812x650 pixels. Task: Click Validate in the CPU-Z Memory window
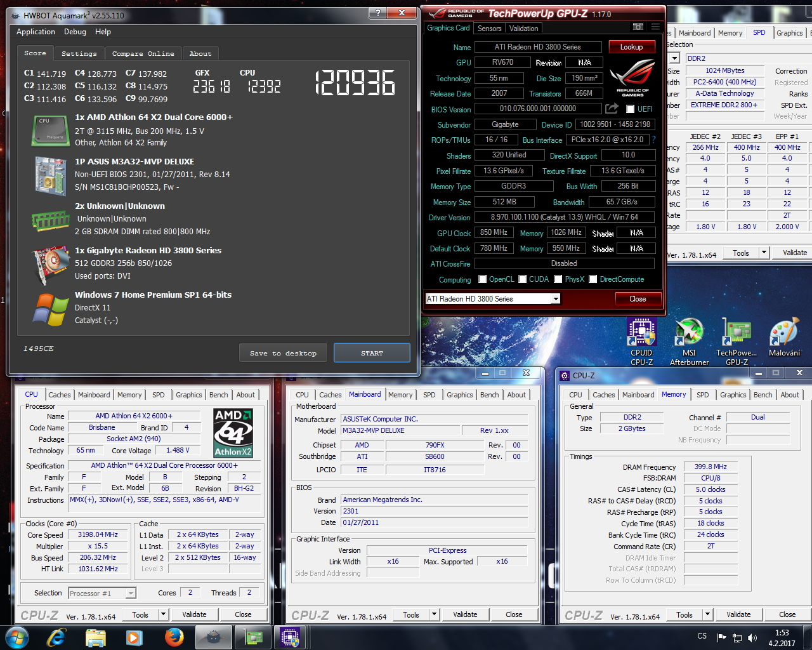click(738, 614)
